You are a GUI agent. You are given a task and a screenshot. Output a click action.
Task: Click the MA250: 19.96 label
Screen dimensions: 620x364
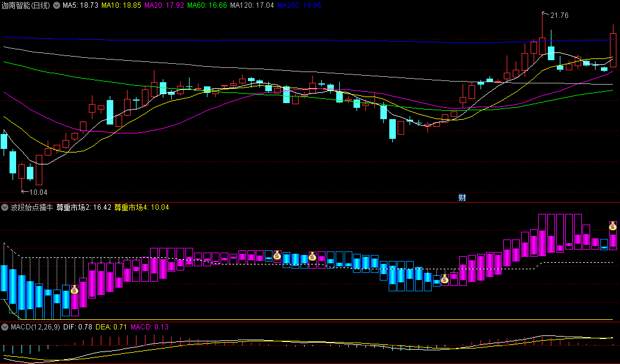[x=299, y=5]
